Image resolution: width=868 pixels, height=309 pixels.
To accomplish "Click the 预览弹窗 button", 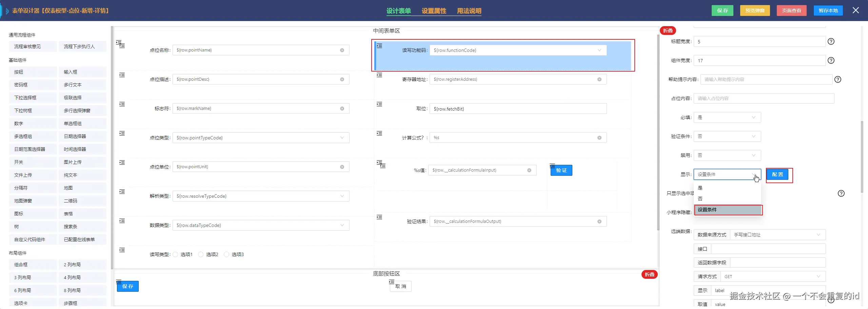I will (755, 11).
